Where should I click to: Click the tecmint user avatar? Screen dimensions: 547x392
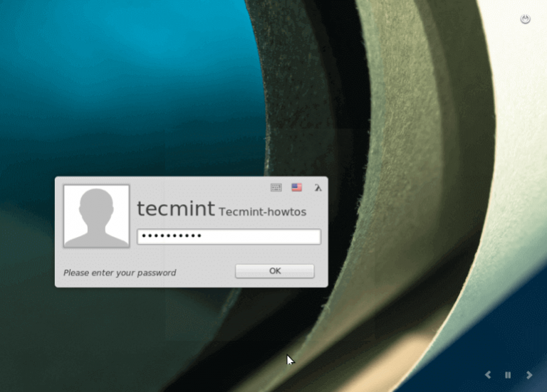click(96, 216)
